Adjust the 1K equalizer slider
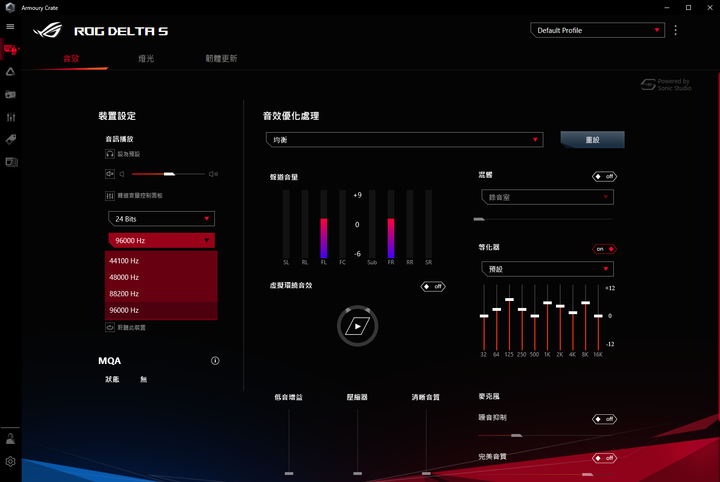 [547, 303]
